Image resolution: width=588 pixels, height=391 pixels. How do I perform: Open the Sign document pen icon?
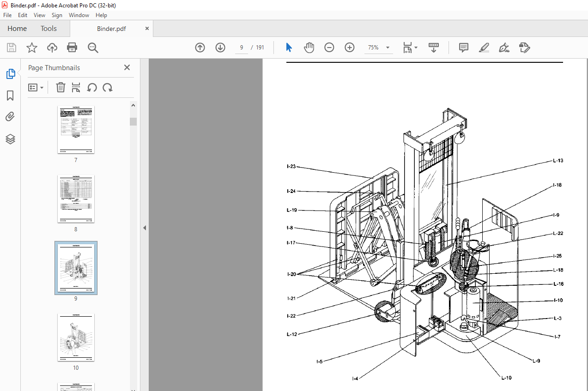(504, 48)
